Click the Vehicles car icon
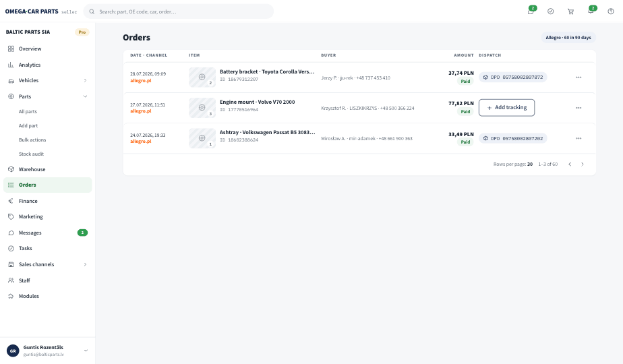The image size is (623, 364). [x=11, y=81]
